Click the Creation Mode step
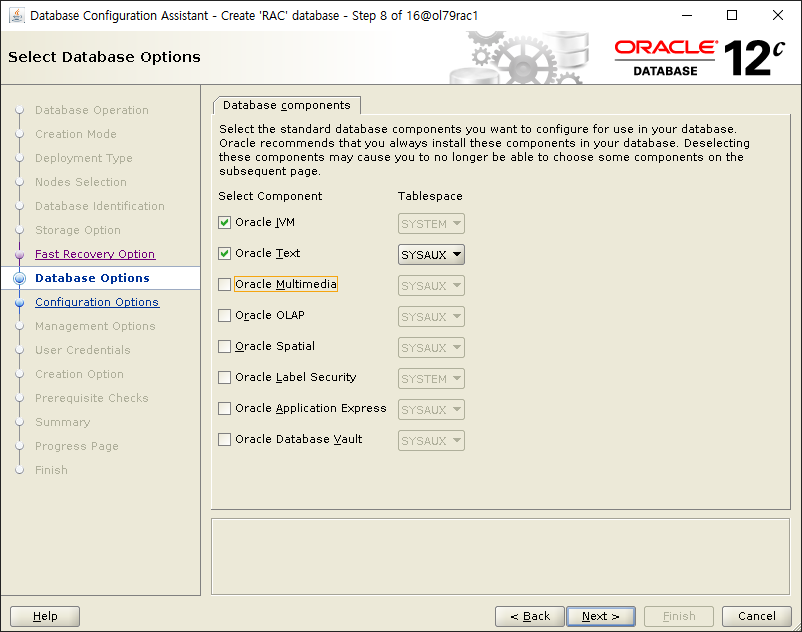802x632 pixels. 76,134
